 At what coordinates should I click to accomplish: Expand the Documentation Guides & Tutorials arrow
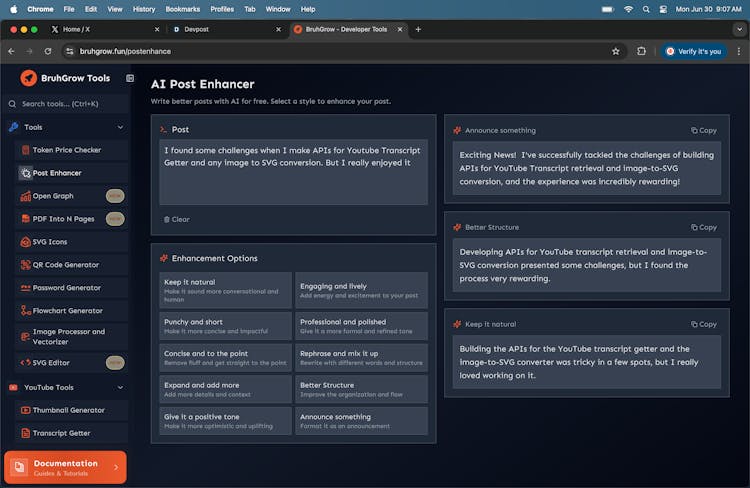pos(116,467)
